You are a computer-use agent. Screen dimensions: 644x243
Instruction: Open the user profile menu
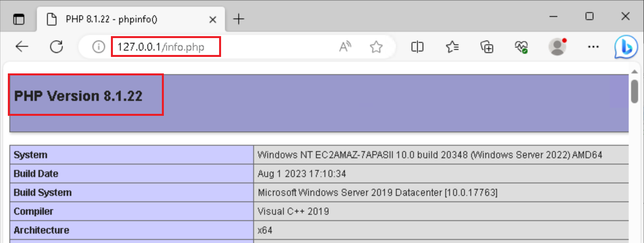pos(557,47)
